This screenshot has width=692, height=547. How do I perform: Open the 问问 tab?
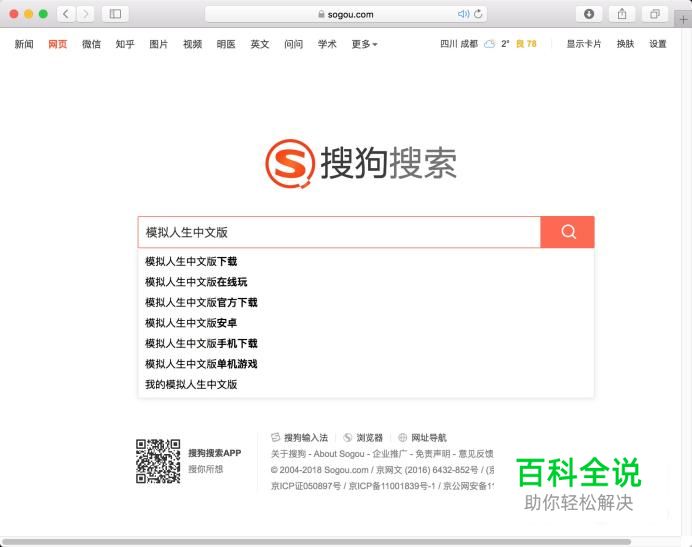[x=293, y=44]
